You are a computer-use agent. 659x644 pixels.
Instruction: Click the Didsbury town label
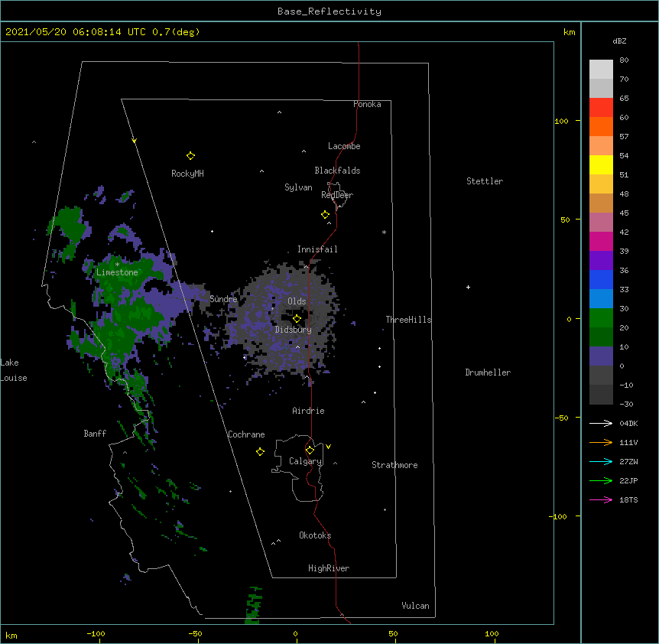pyautogui.click(x=293, y=330)
